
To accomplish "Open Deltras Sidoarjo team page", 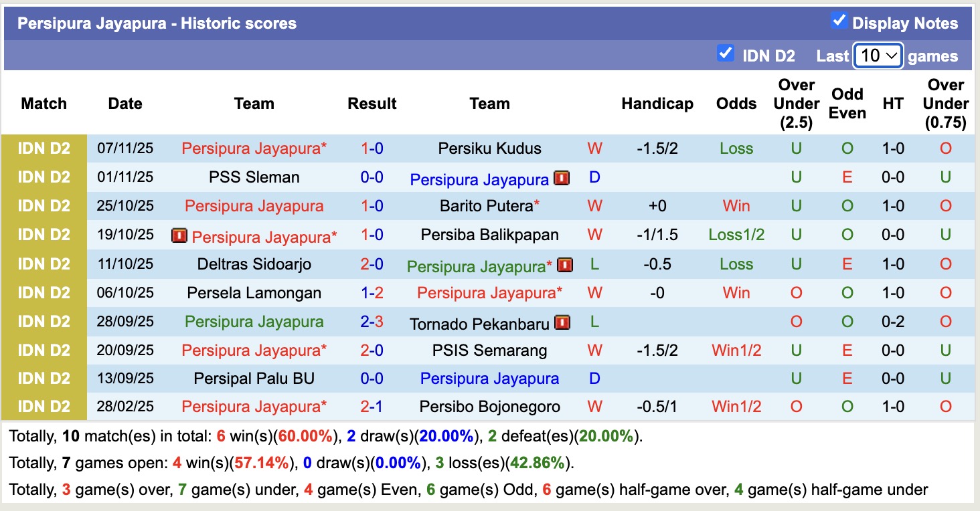I will point(254,264).
